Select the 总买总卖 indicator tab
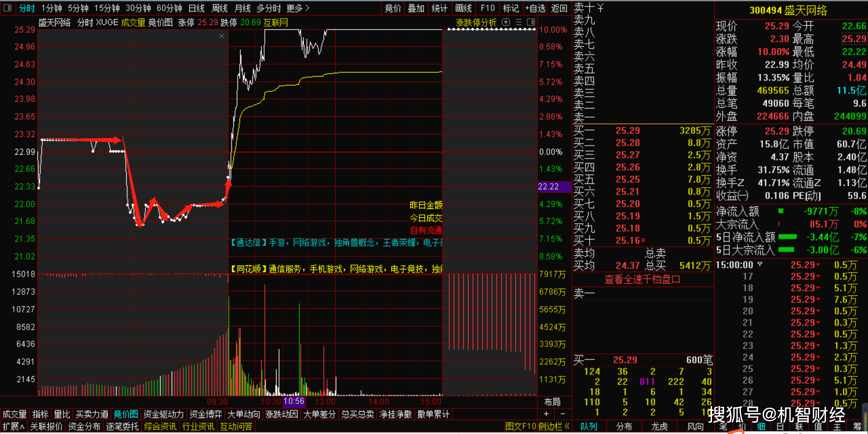Image resolution: width=868 pixels, height=434 pixels. click(358, 414)
